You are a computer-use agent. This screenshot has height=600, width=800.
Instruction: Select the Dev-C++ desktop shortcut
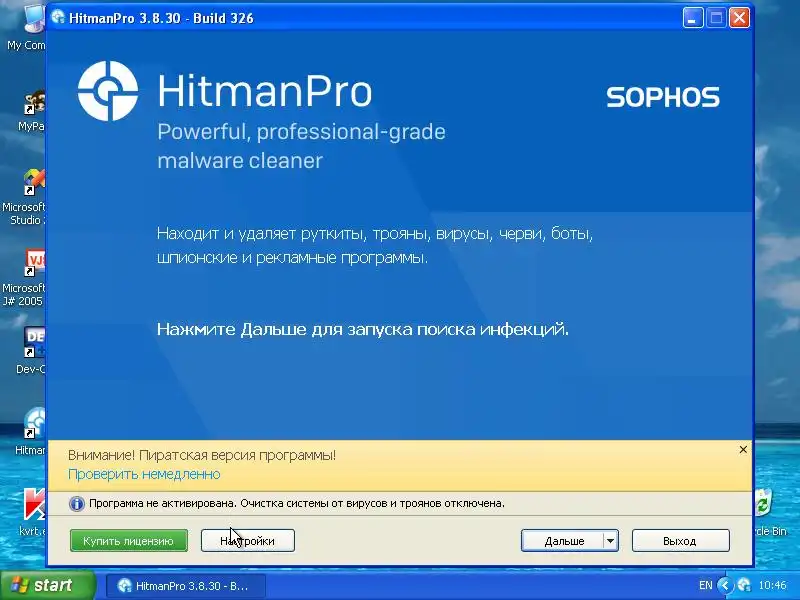(31, 351)
